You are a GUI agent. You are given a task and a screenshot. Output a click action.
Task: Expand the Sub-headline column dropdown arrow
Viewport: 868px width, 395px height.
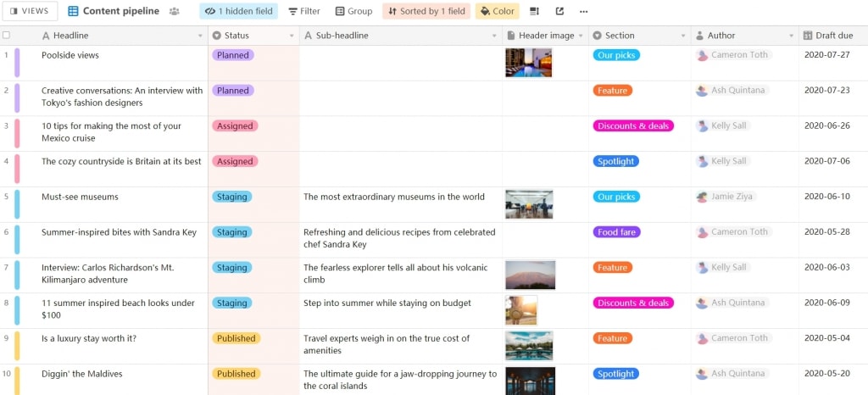tap(494, 36)
